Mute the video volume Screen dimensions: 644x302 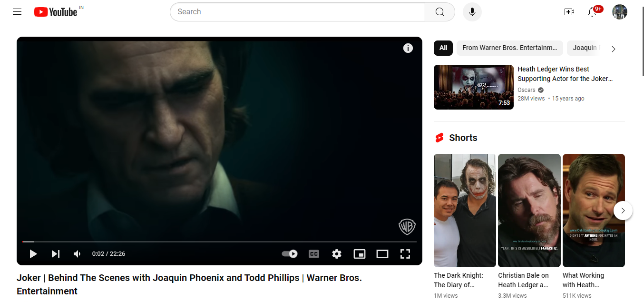pyautogui.click(x=77, y=254)
